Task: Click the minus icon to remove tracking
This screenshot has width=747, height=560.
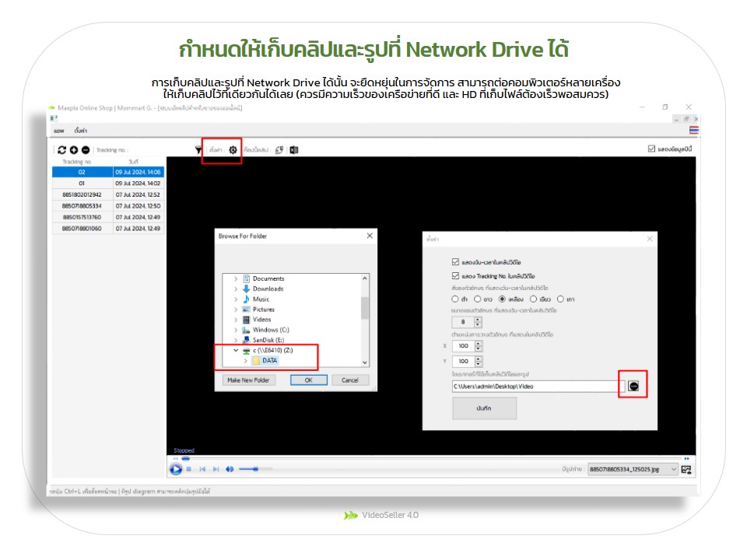Action: (x=85, y=150)
